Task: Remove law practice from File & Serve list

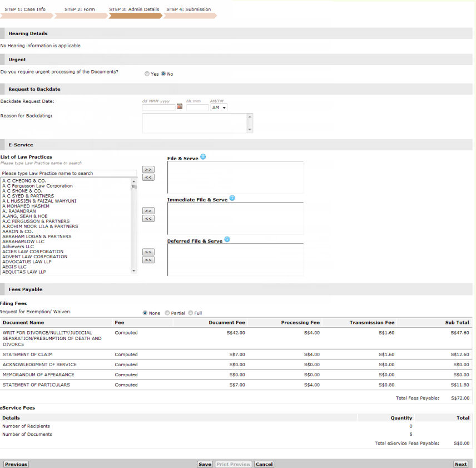Action: click(148, 178)
